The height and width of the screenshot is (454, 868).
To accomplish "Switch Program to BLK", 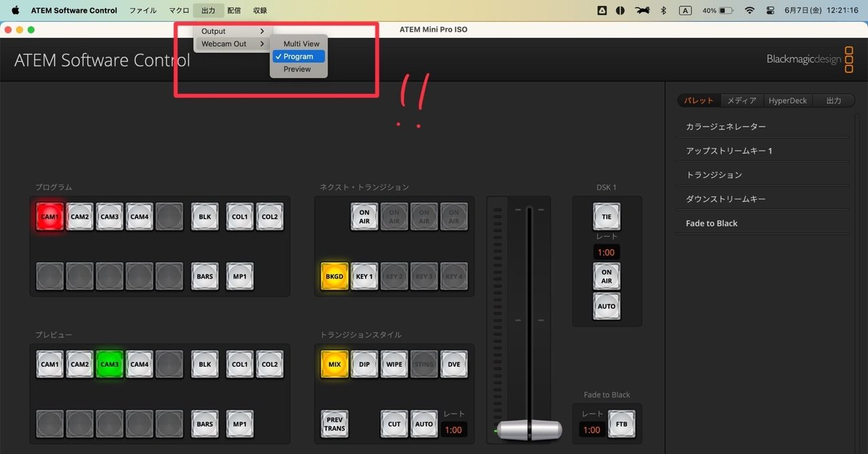I will pyautogui.click(x=204, y=216).
